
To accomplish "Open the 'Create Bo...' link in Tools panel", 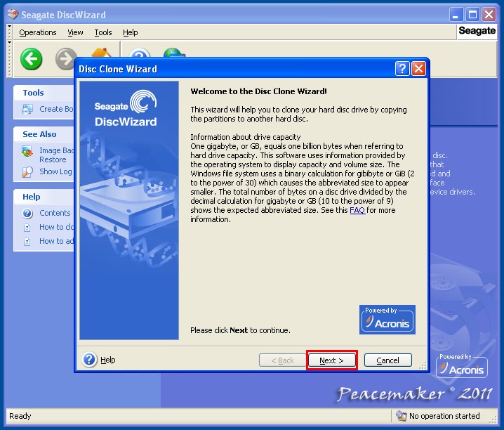I will [56, 109].
